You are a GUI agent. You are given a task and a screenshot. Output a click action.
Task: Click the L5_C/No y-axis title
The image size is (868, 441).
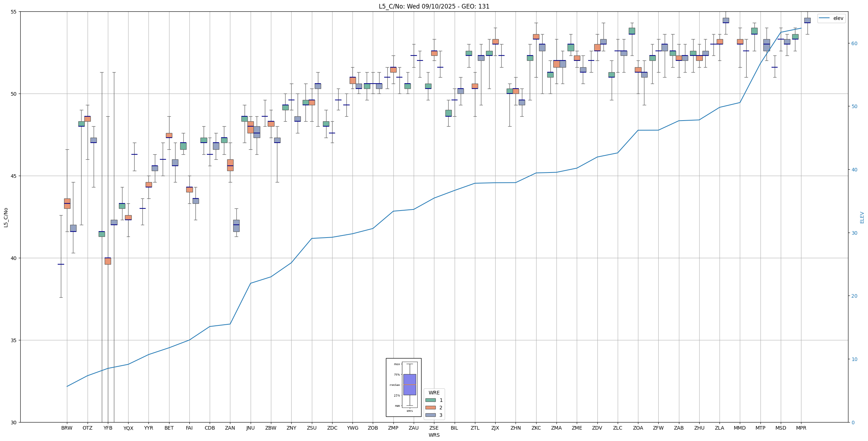6,217
